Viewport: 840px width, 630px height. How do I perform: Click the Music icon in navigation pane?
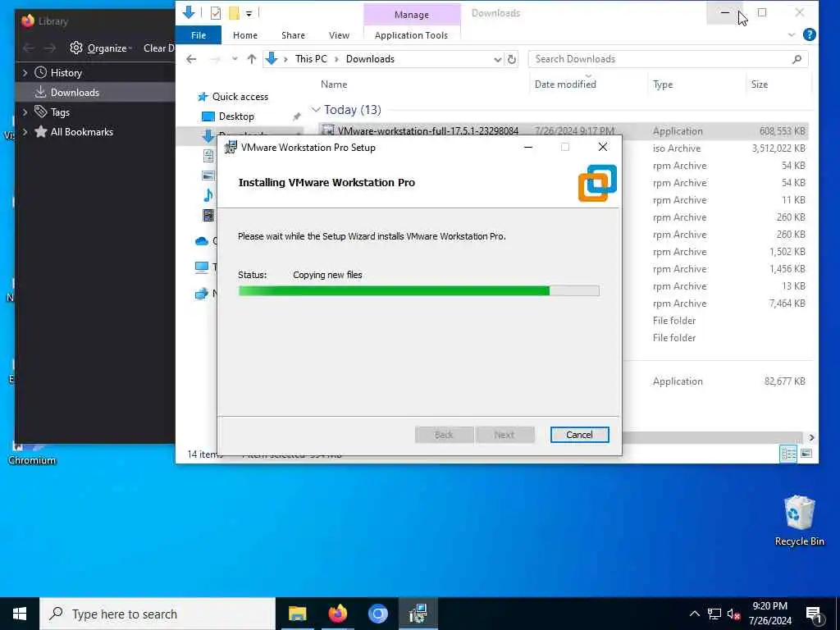pos(208,195)
